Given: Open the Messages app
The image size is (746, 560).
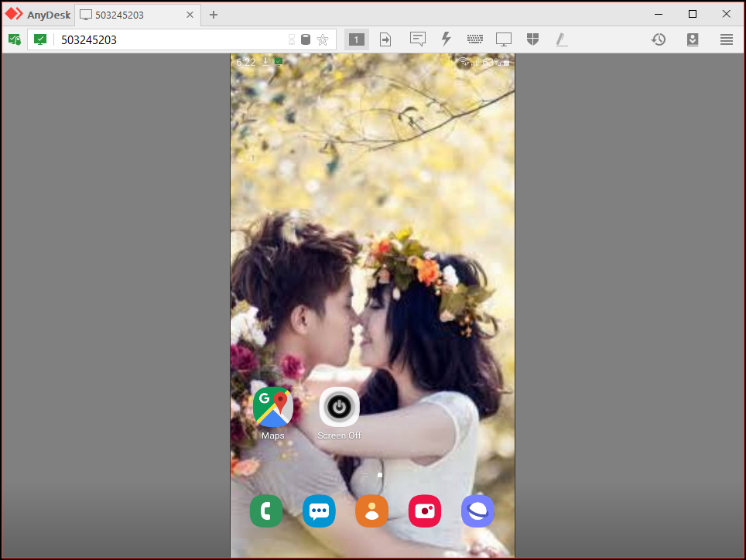Looking at the screenshot, I should click(x=319, y=511).
